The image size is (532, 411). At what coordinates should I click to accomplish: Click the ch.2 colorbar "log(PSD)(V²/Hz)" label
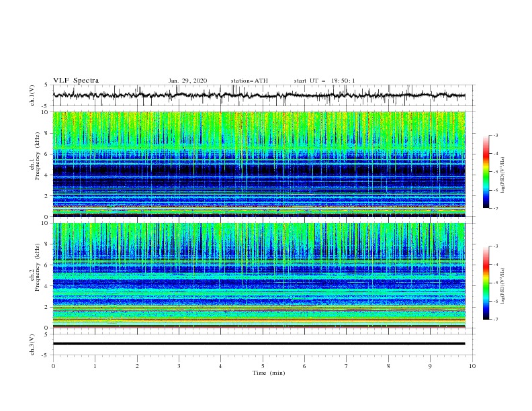pos(502,286)
